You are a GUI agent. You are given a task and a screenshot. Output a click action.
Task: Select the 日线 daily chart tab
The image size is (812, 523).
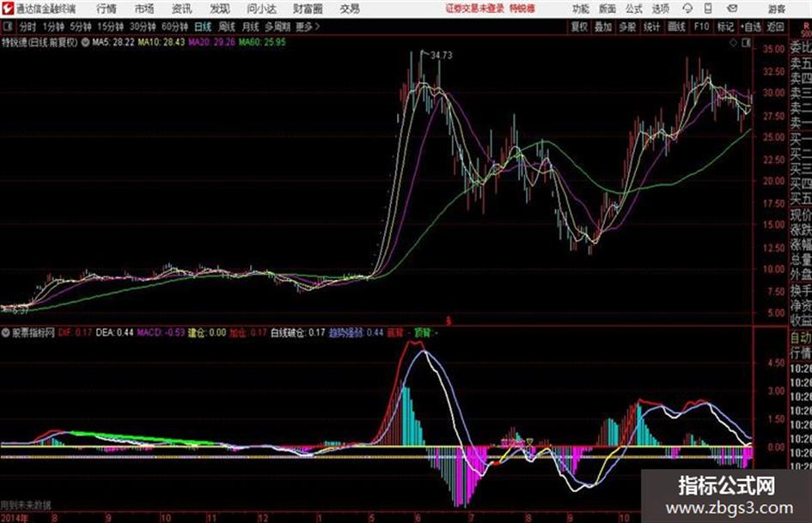pyautogui.click(x=203, y=27)
